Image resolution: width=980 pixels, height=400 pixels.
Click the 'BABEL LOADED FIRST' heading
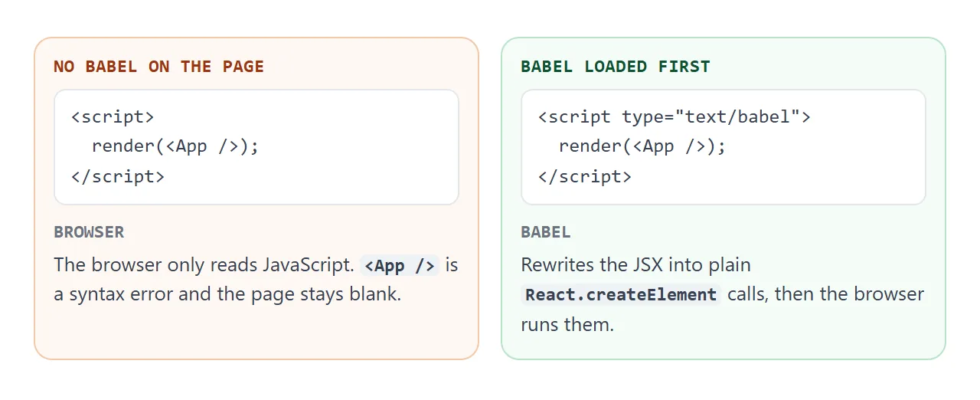click(x=616, y=67)
